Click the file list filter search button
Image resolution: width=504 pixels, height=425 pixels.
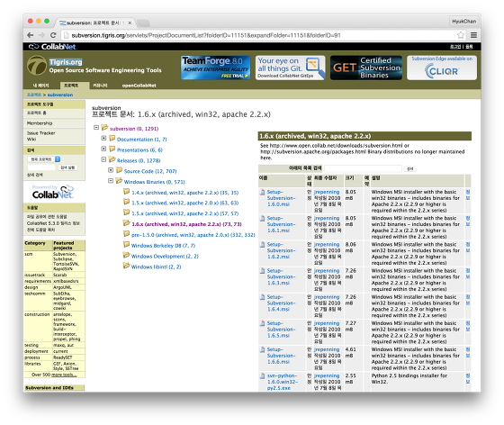pos(410,168)
